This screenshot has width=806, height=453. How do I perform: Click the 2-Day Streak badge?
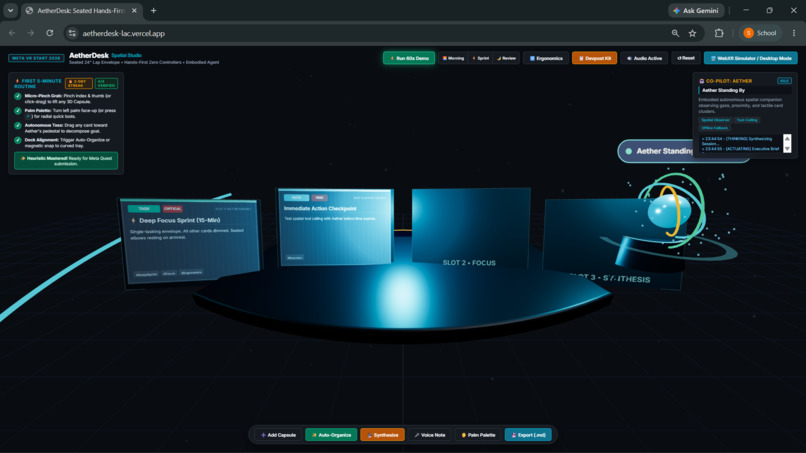click(79, 83)
